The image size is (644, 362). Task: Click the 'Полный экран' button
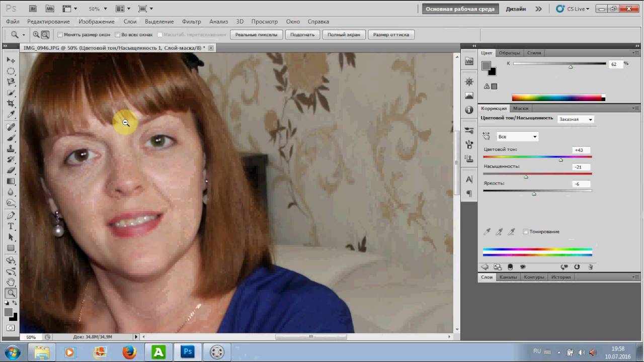click(x=344, y=35)
